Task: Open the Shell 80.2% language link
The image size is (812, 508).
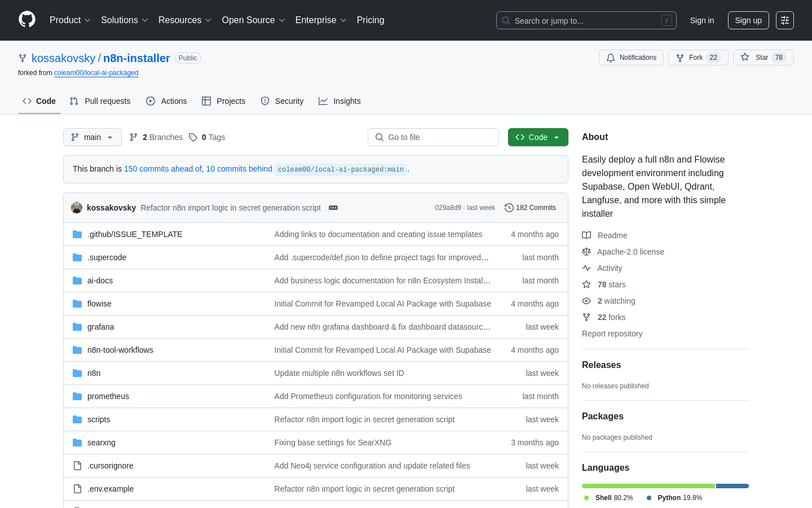Action: 608,498
